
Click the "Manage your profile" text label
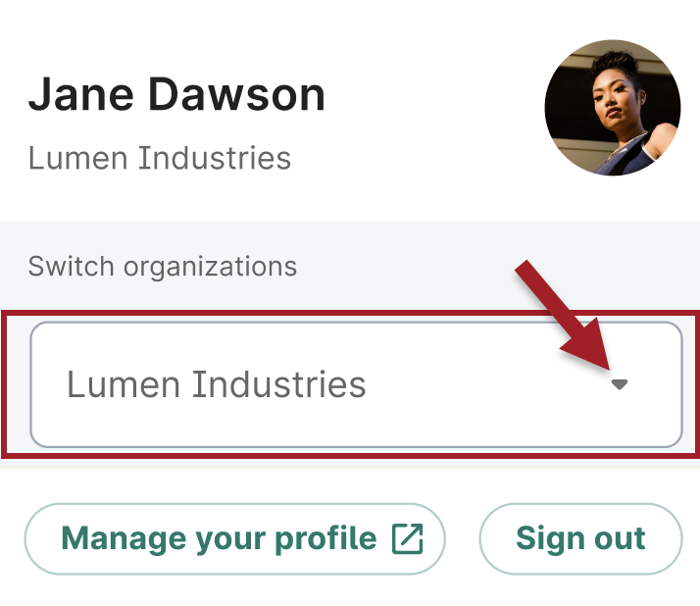[219, 538]
